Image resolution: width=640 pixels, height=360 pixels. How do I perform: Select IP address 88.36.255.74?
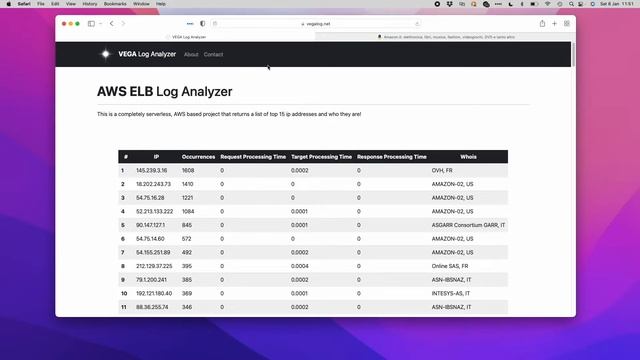[x=152, y=307]
